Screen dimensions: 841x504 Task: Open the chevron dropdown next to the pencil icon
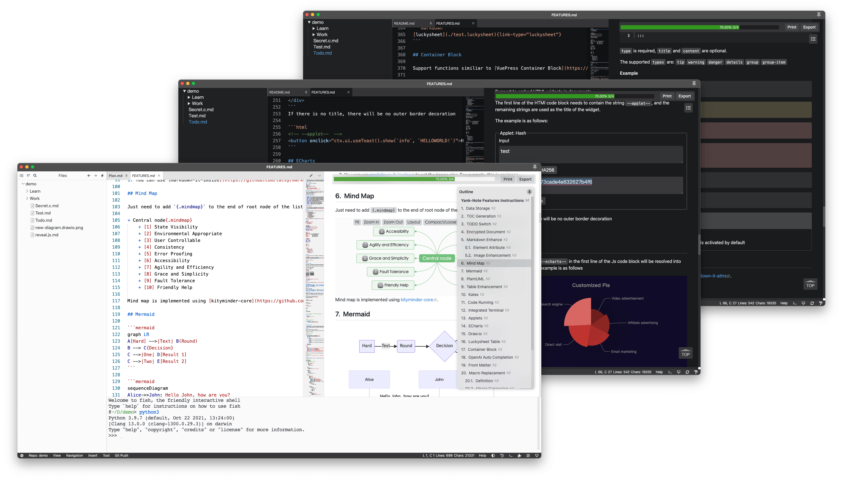(x=320, y=176)
